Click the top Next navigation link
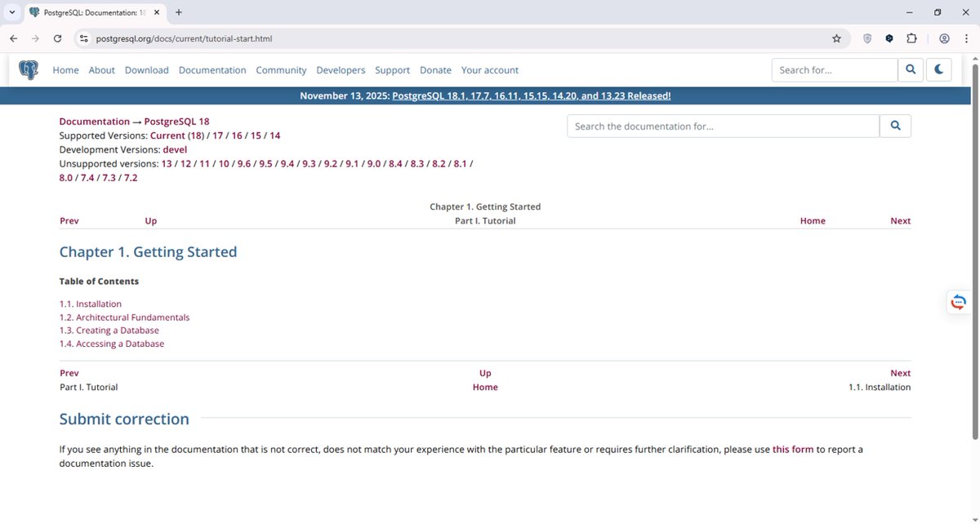 (x=901, y=220)
